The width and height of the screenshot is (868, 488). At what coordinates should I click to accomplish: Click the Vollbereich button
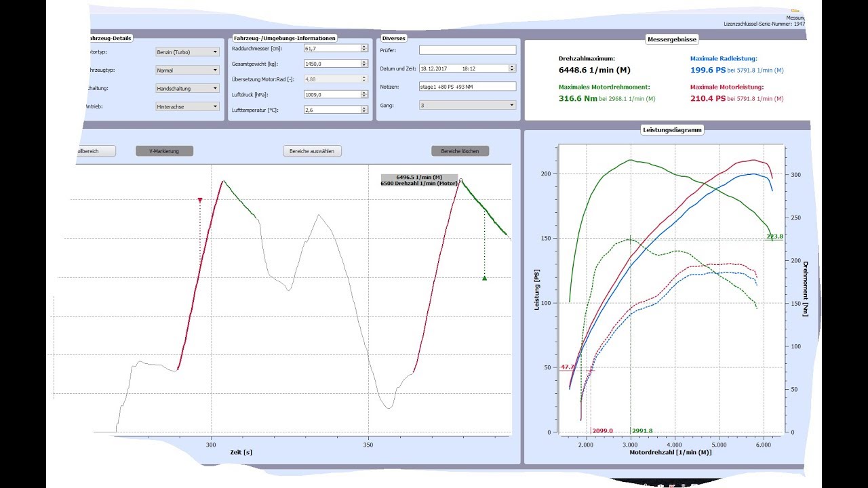[x=95, y=151]
